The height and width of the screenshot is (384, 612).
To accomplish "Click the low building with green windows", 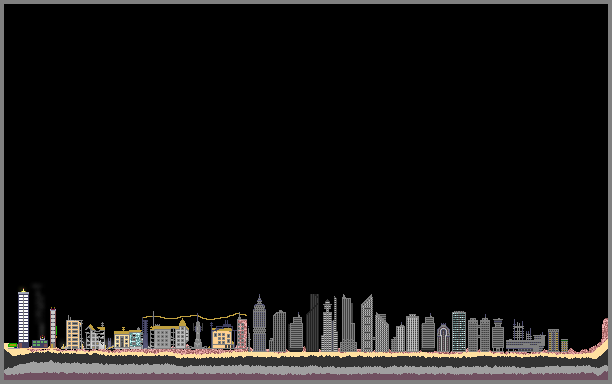I will coord(40,342).
